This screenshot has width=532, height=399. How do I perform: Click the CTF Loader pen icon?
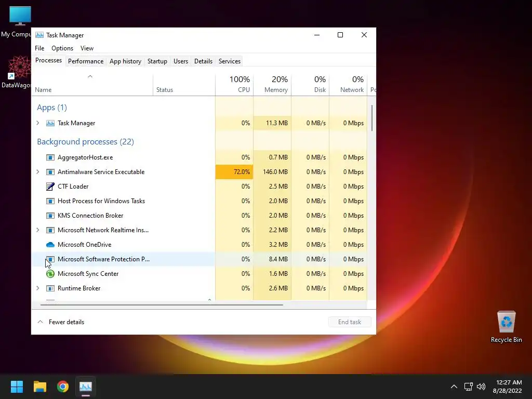50,187
